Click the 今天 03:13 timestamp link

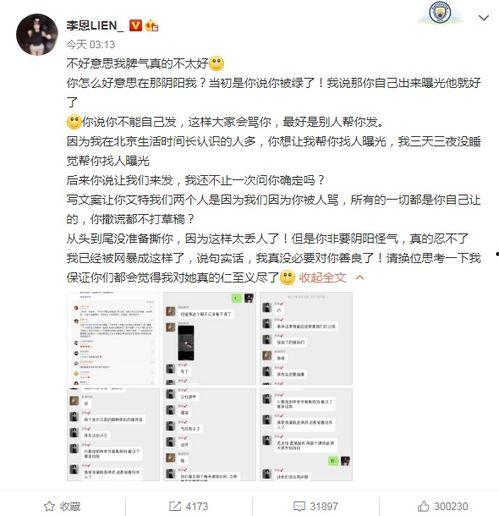[x=91, y=44]
